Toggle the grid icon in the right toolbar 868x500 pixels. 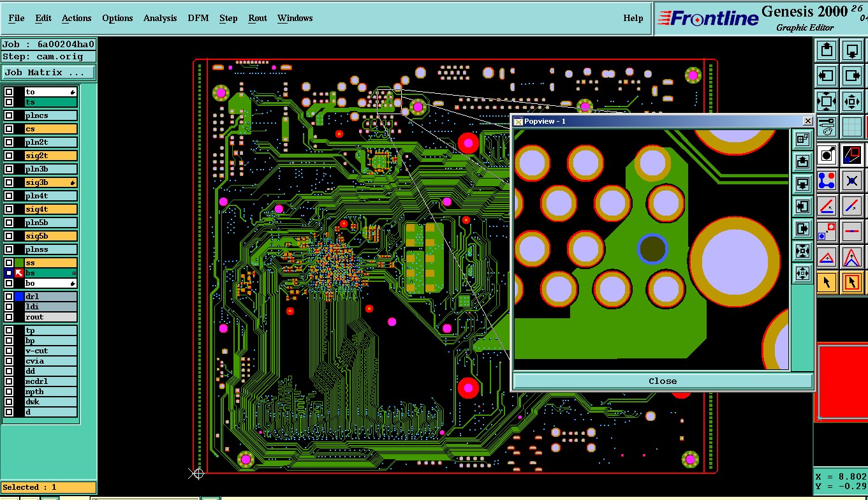[x=852, y=126]
